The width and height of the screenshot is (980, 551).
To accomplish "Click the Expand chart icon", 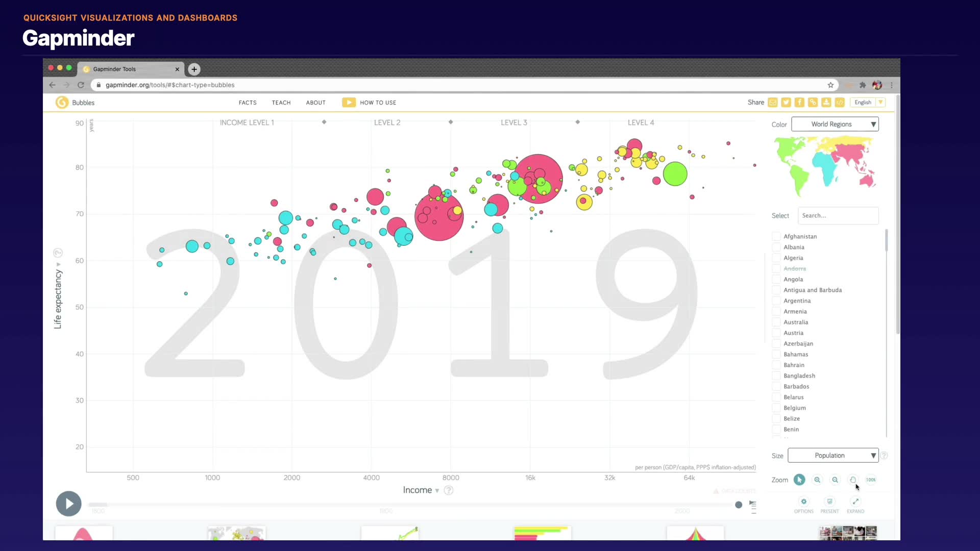I will tap(855, 502).
